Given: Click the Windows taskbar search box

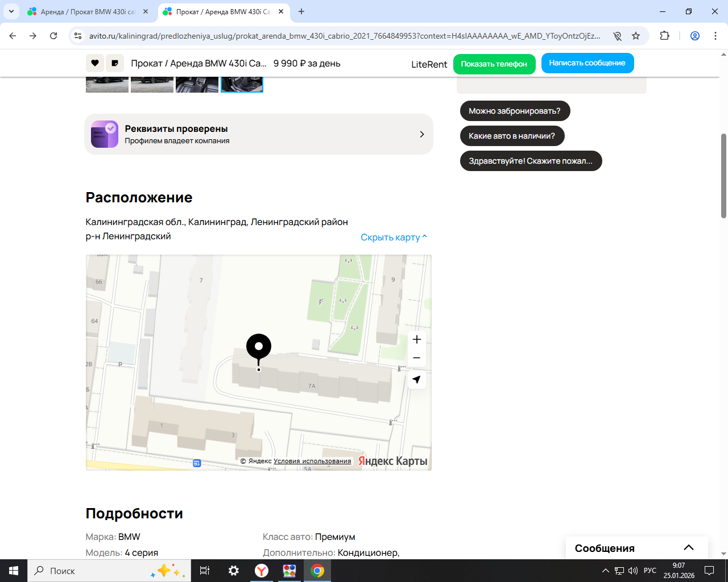Looking at the screenshot, I should (x=109, y=571).
